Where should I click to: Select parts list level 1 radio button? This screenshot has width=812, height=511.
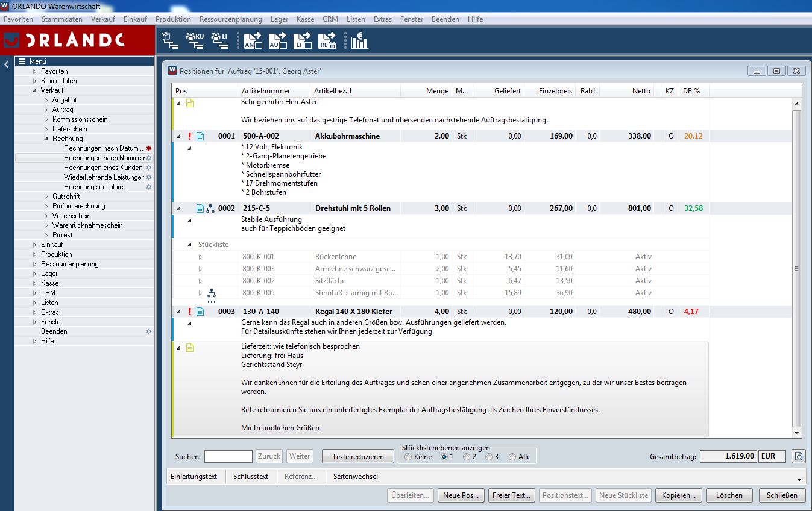[x=444, y=457]
